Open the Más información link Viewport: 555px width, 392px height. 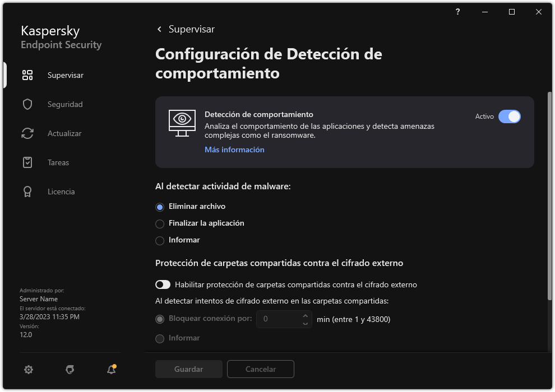[234, 150]
